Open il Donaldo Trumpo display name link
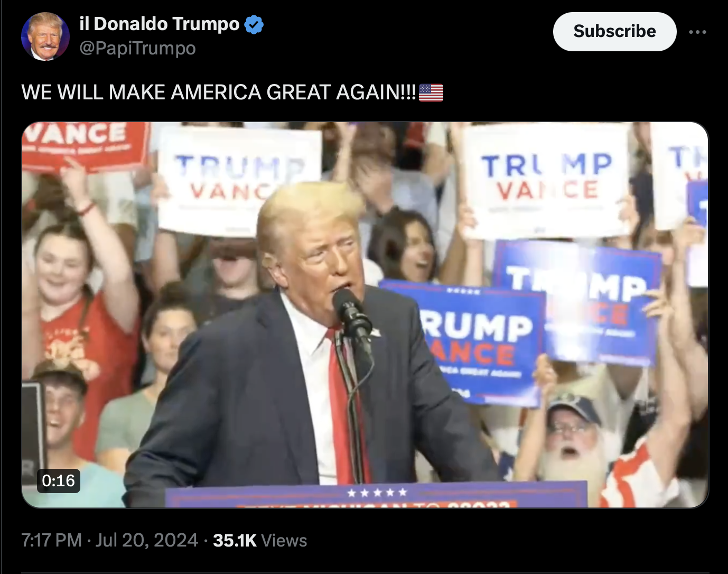 pyautogui.click(x=160, y=24)
